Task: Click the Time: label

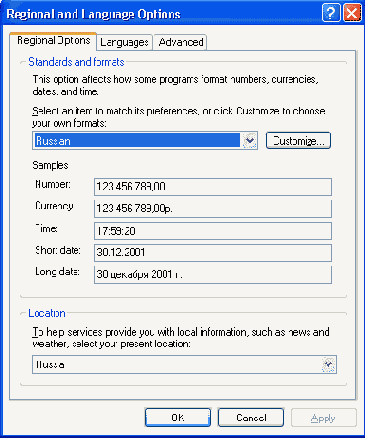Action: click(46, 229)
